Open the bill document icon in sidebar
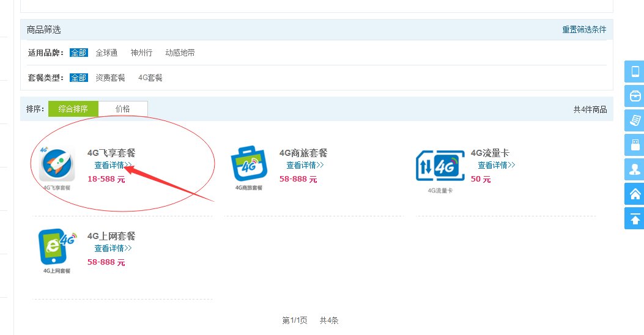644x335 pixels. coord(635,120)
